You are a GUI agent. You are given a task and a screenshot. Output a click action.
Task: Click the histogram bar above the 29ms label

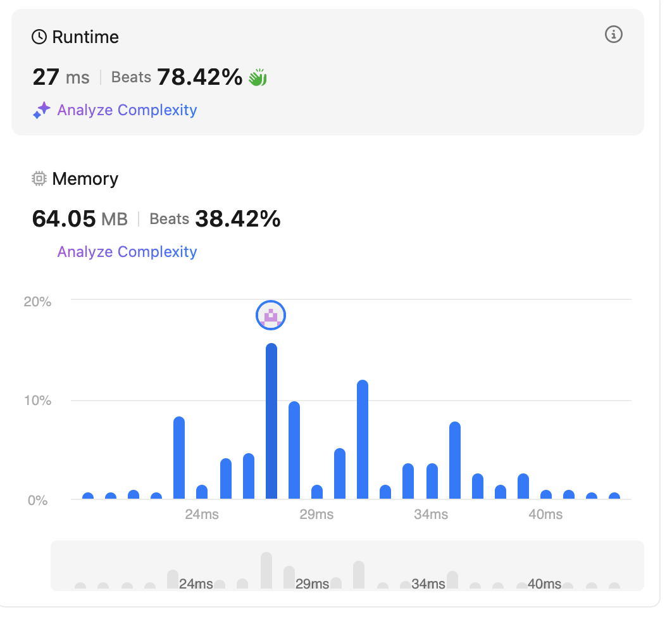pos(317,492)
